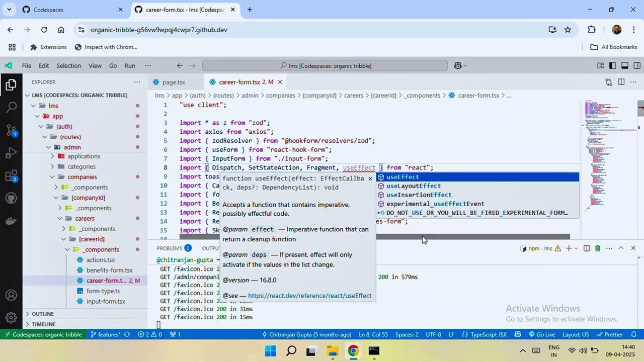This screenshot has width=644, height=362.
Task: Open the Accounts menu in the activity bar
Action: click(11, 296)
